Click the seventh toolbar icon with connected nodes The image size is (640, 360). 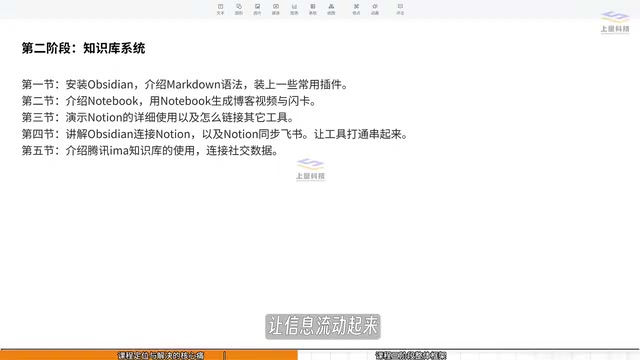coord(331,9)
